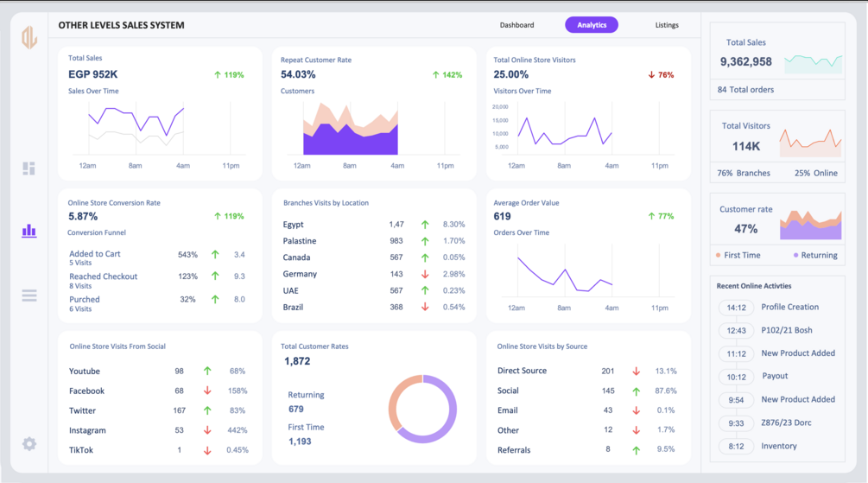Click the 84 Total orders text

point(745,90)
